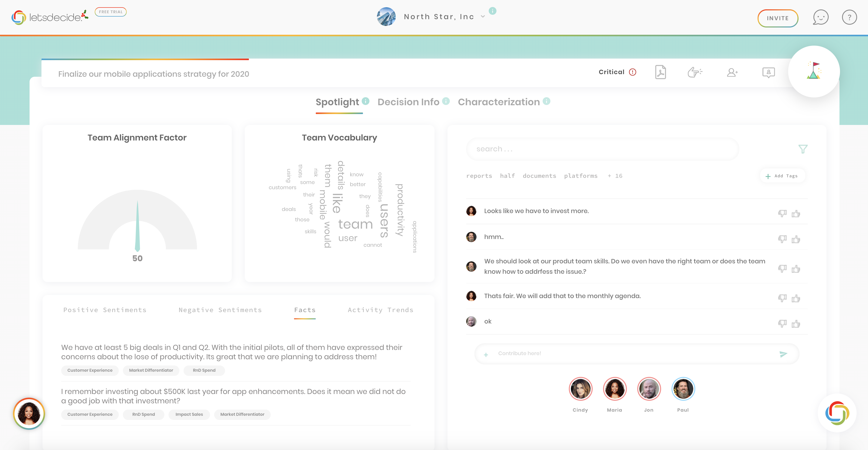
Task: Export decision as PDF icon
Action: (660, 72)
